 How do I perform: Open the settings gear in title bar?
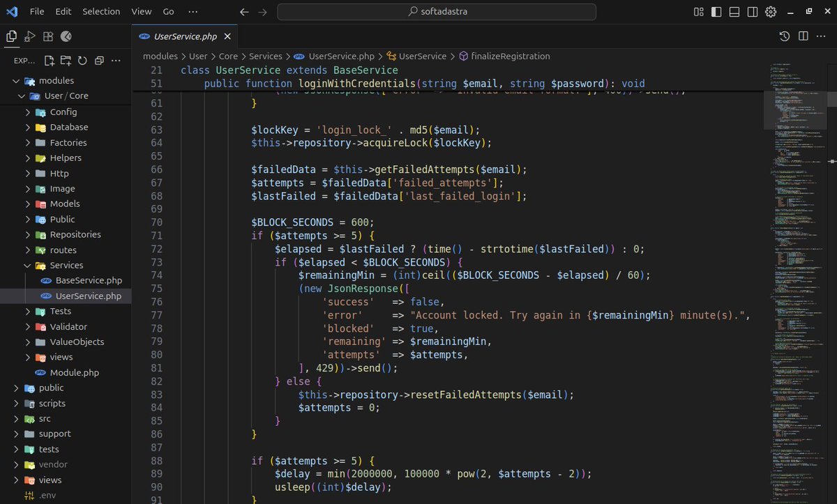click(771, 12)
